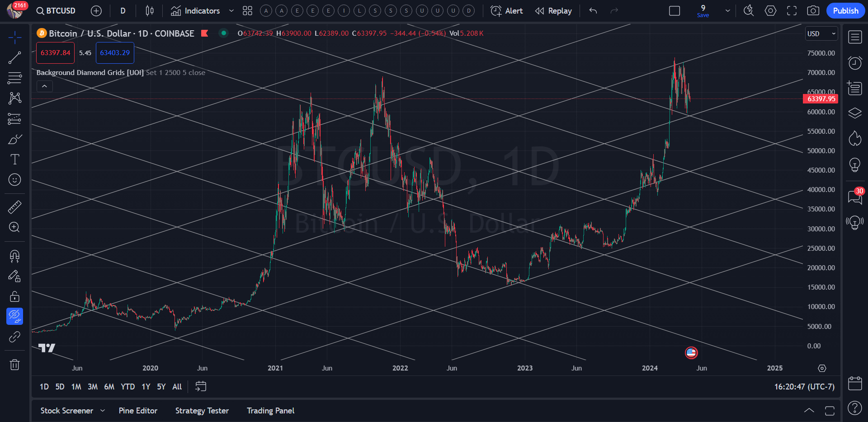Expand the Stock Screener dropdown arrow

tap(103, 411)
